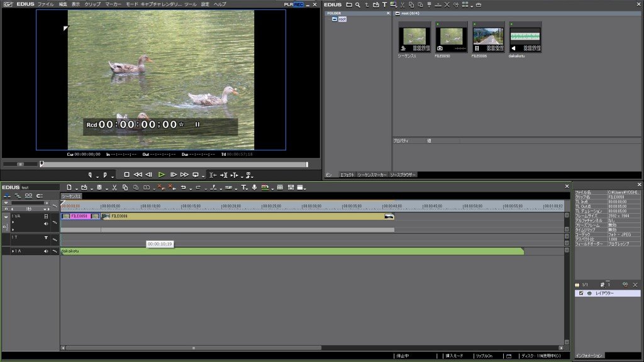Click the Redo icon in the timeline toolbar
The height and width of the screenshot is (362, 644).
pos(198,187)
